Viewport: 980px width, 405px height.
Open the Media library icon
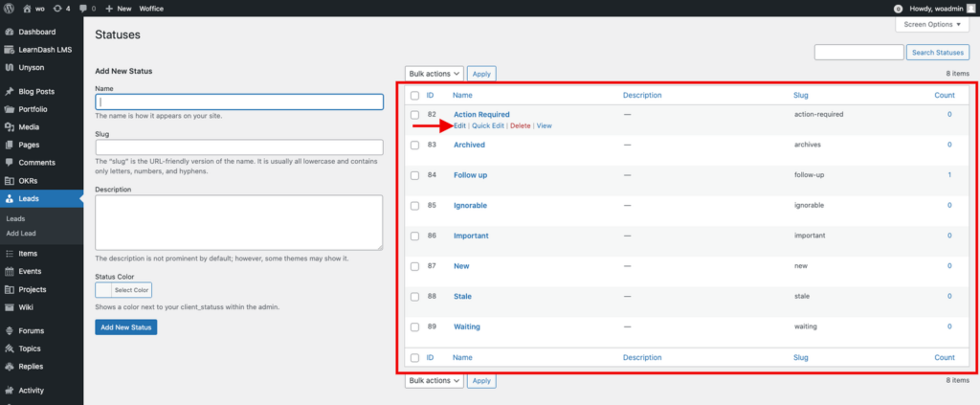[x=9, y=126]
